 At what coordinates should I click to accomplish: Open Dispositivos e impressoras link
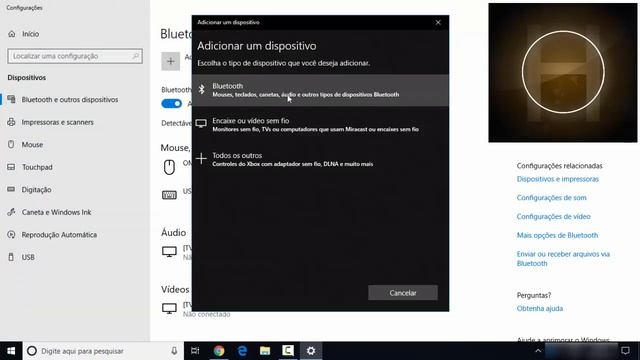coord(558,179)
